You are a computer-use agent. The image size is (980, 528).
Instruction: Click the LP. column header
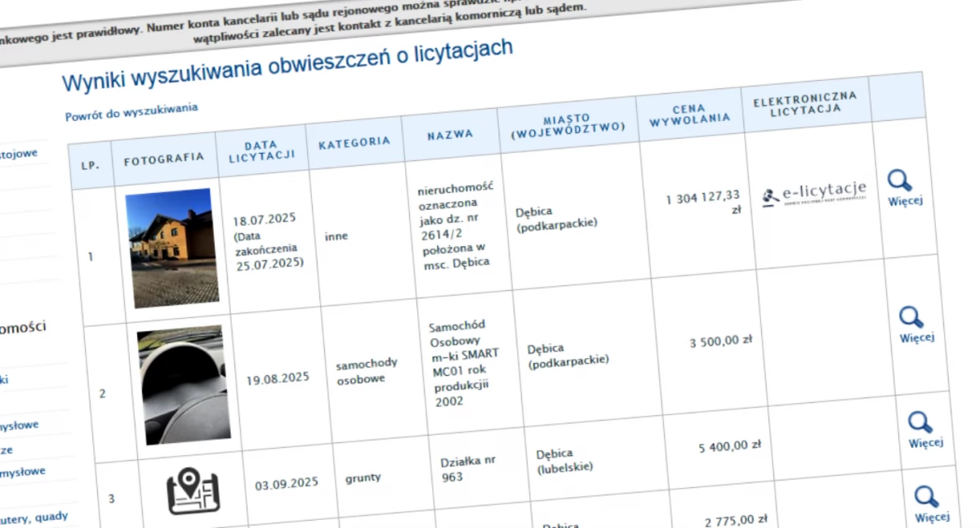point(91,165)
